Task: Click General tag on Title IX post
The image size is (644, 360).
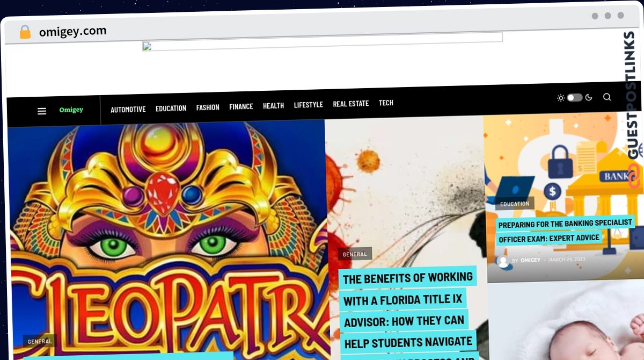Action: [355, 254]
